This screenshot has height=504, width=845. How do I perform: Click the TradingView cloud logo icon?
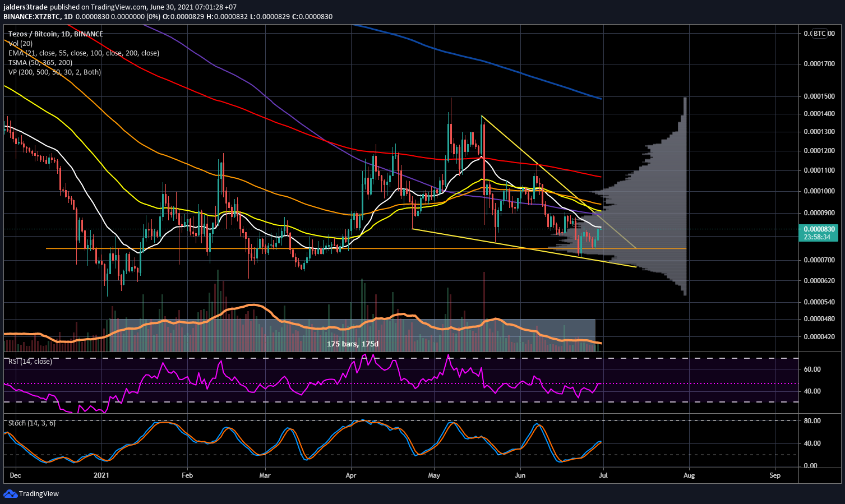(10, 494)
